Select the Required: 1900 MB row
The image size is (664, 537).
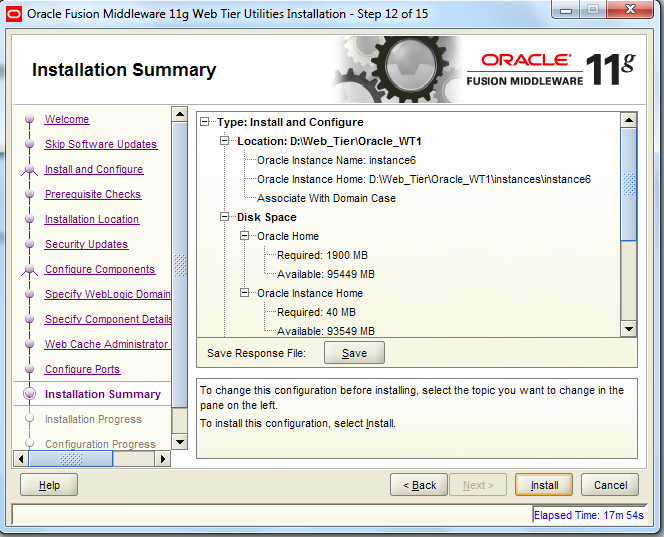[x=322, y=255]
